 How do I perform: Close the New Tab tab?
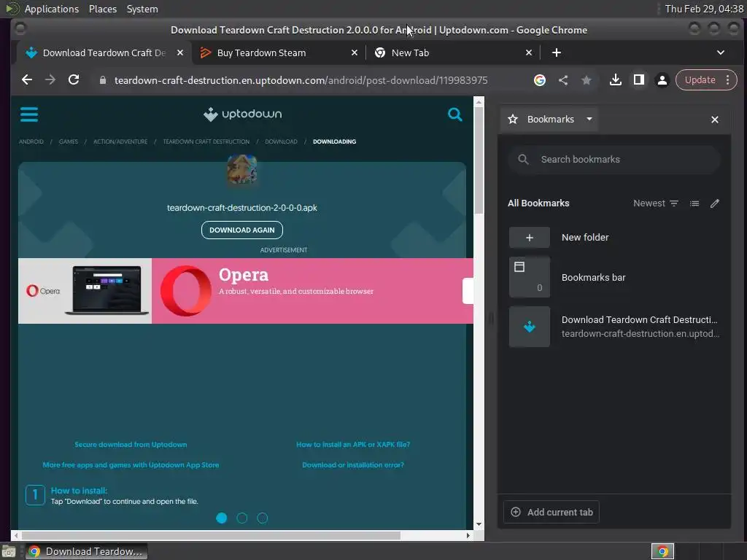tap(528, 52)
